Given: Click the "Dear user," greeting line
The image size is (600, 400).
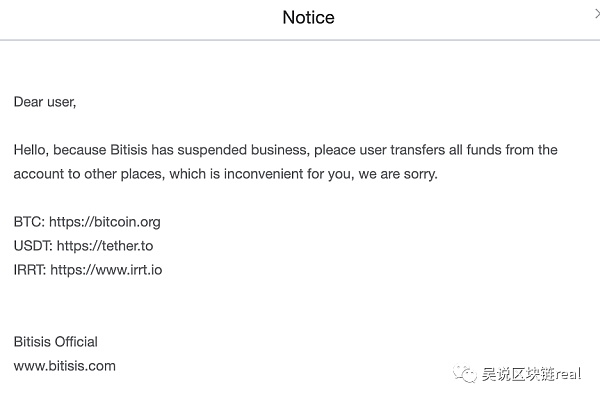Looking at the screenshot, I should [x=45, y=102].
